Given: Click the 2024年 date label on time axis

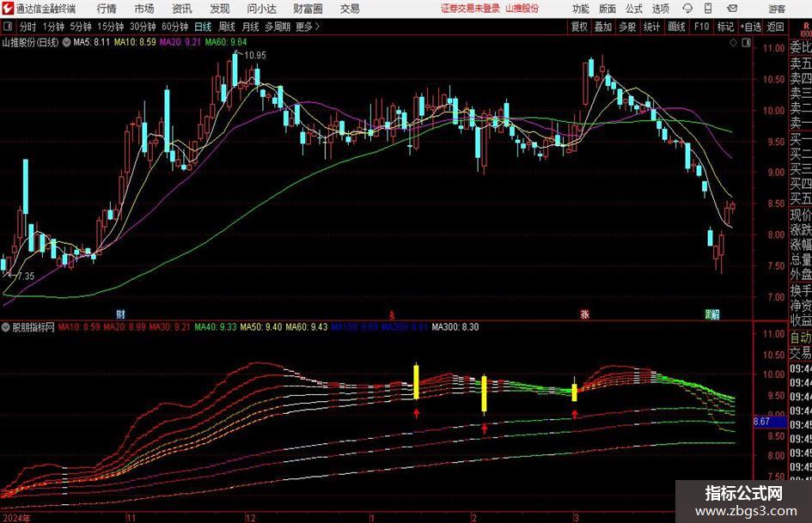Looking at the screenshot, I should 16,518.
